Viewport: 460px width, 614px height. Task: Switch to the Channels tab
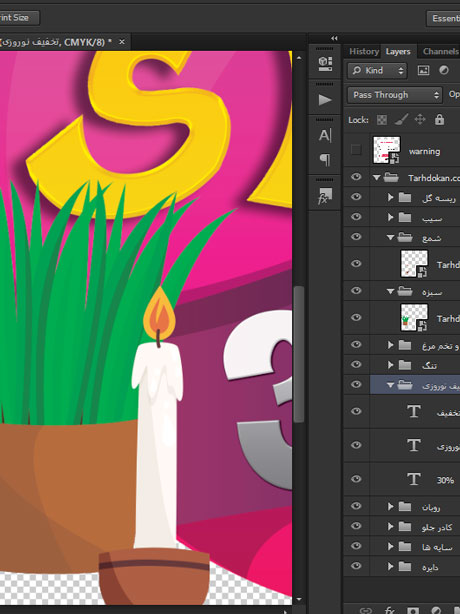pyautogui.click(x=440, y=51)
